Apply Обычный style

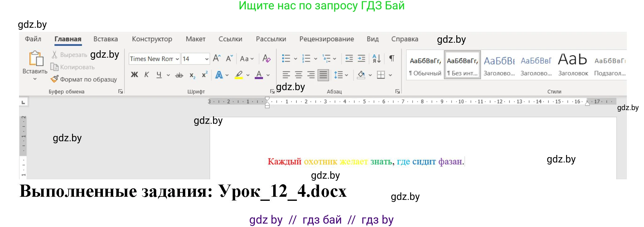click(x=425, y=65)
